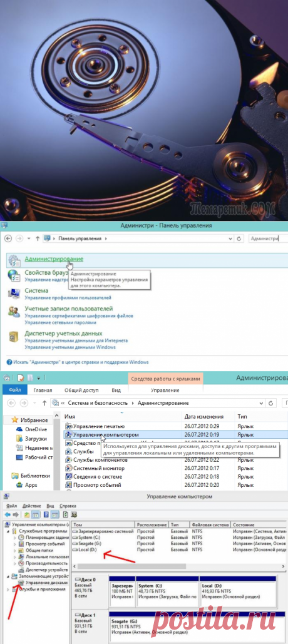Click the Explorer address bar path Администрирование
Image resolution: width=288 pixels, height=644 pixels.
point(163,403)
